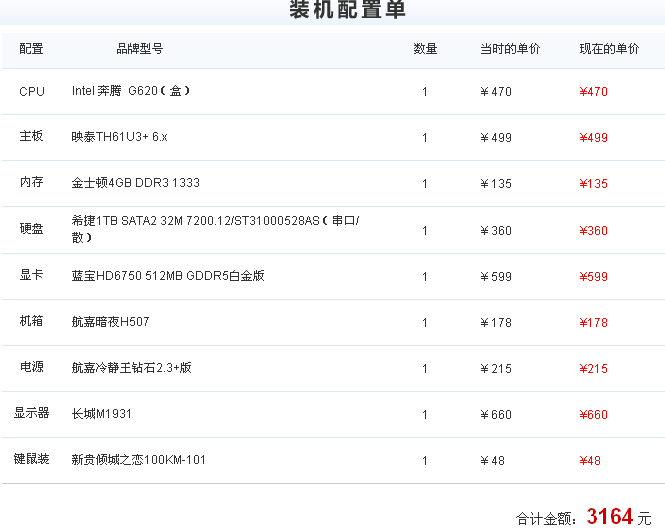
Task: Click 航嘉冷静王钻石2.3+版 model text
Action: point(131,368)
